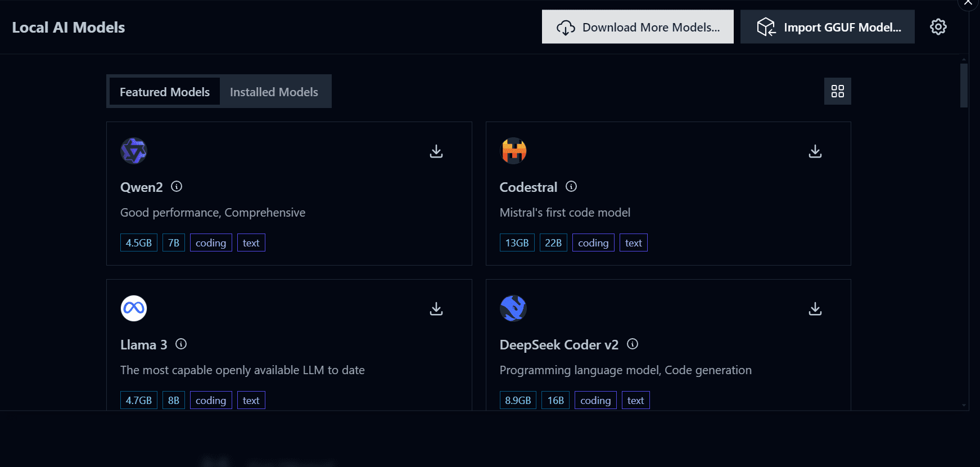Click Codestral 22B parameter tag
This screenshot has width=980, height=467.
pyautogui.click(x=553, y=243)
